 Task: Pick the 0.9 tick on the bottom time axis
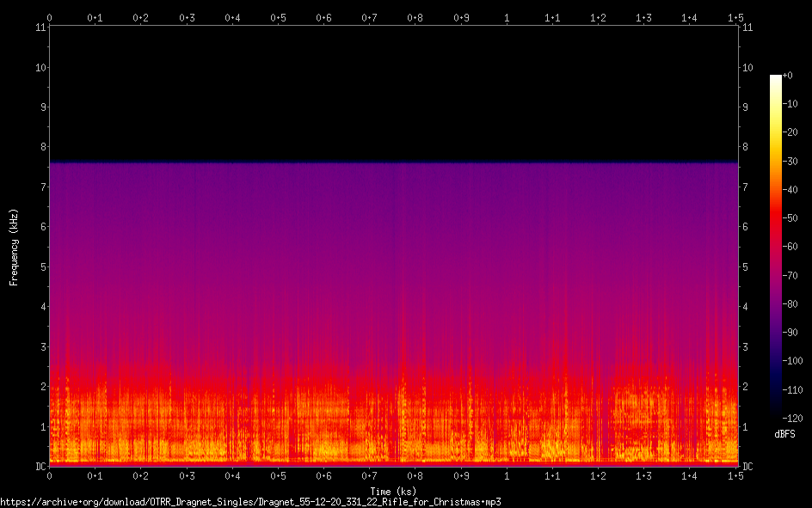(x=461, y=475)
